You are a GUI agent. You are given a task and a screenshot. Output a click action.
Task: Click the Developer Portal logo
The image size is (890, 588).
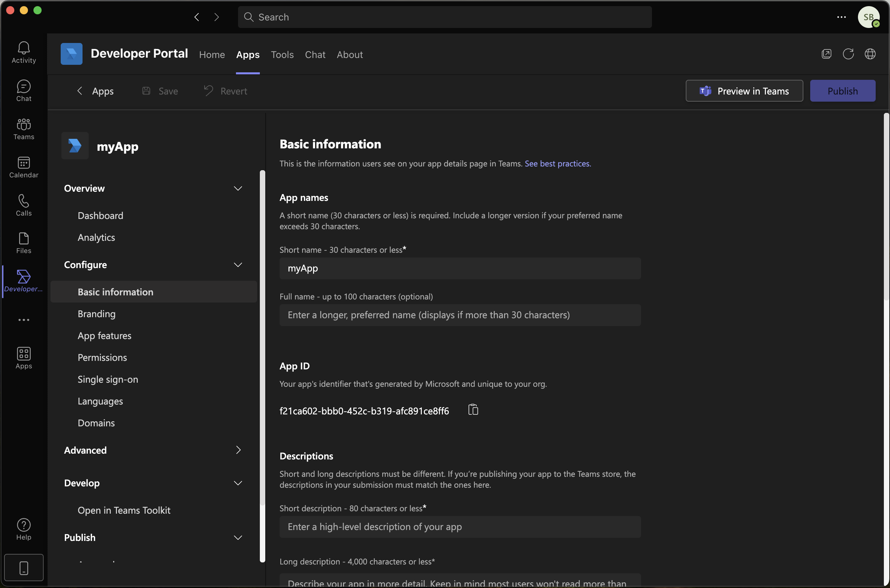click(x=72, y=54)
